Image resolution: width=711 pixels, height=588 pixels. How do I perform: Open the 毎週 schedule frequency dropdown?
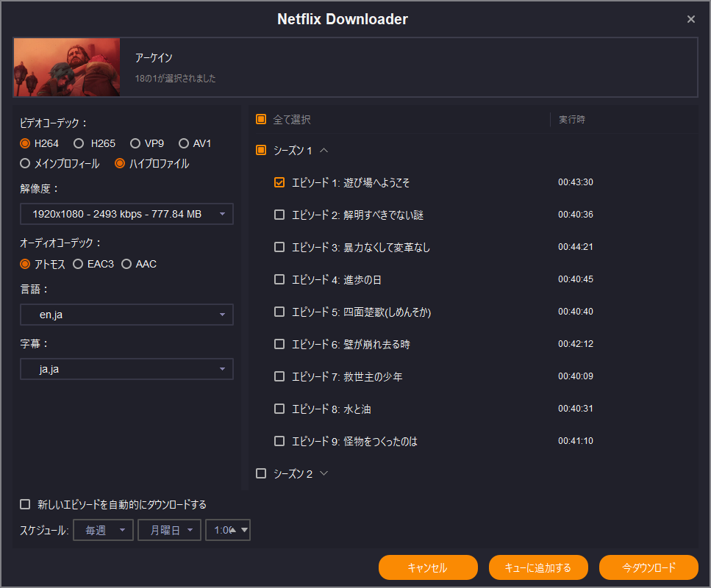(104, 530)
